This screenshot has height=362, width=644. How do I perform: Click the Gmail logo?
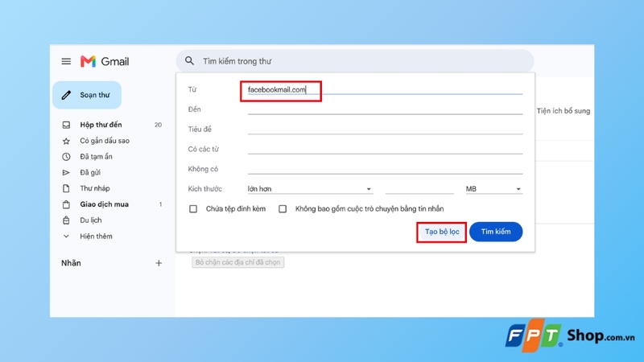point(105,62)
